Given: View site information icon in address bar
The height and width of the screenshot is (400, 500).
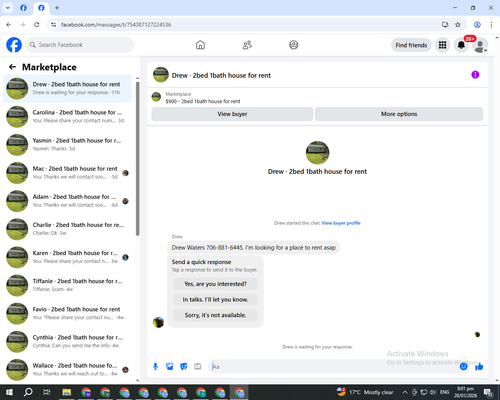Looking at the screenshot, I should 53,24.
